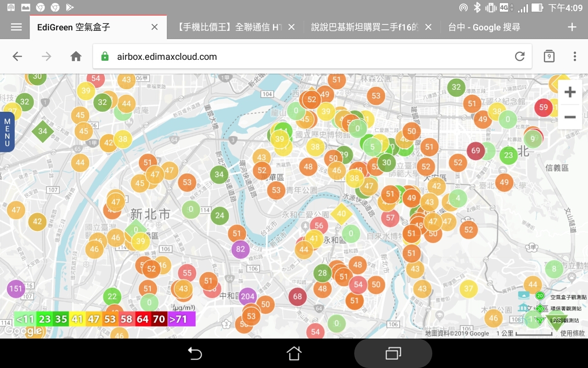Tap the dark red 68 marker
Screen dimensions: 588x368
[x=298, y=297]
